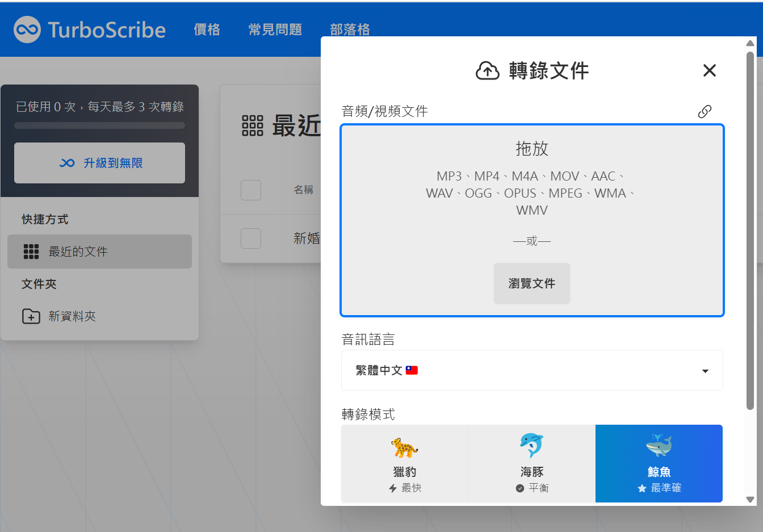
Task: Open the 常見問題 FAQ menu item
Action: [x=275, y=30]
